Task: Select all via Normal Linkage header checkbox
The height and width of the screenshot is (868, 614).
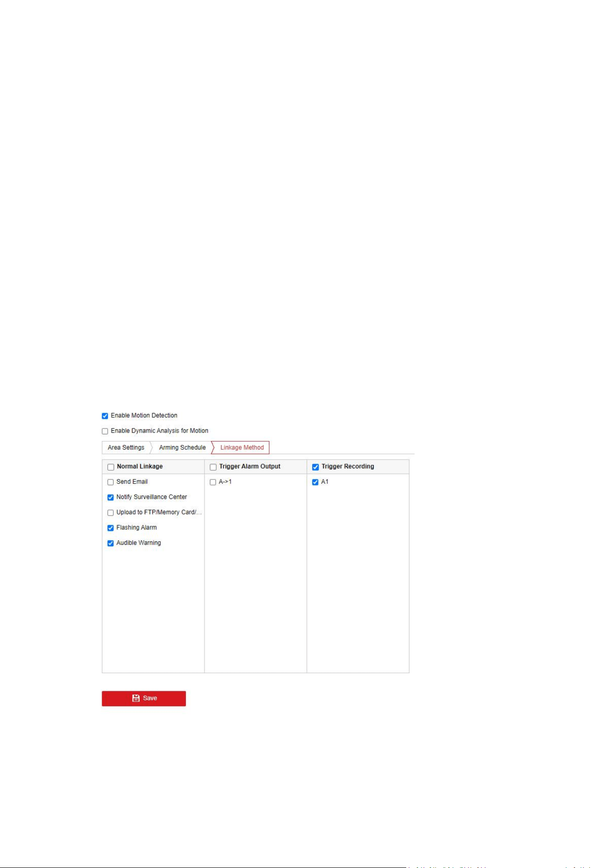Action: tap(111, 467)
